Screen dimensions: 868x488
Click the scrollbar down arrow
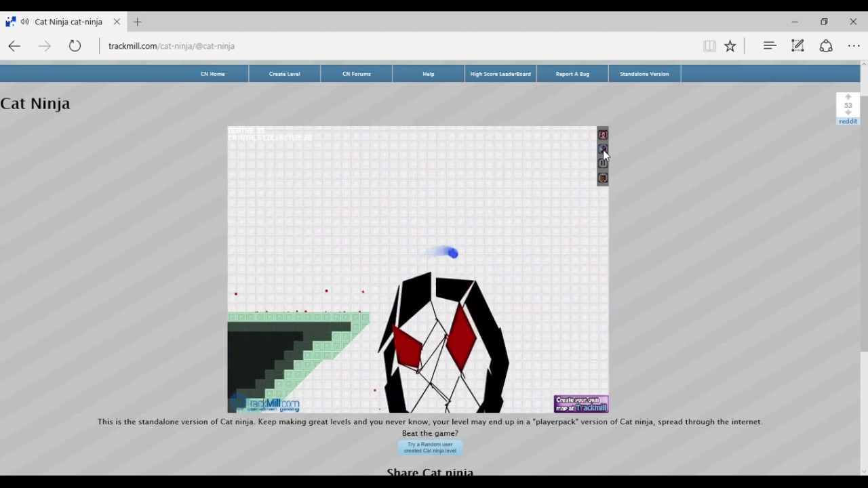click(863, 472)
